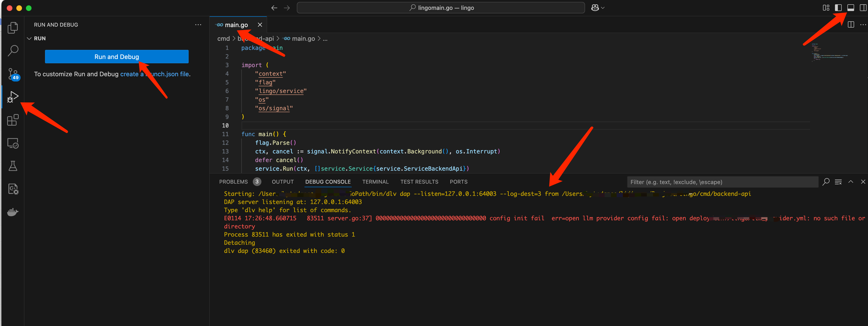Open create a launch.json file link
868x326 pixels.
pyautogui.click(x=155, y=74)
